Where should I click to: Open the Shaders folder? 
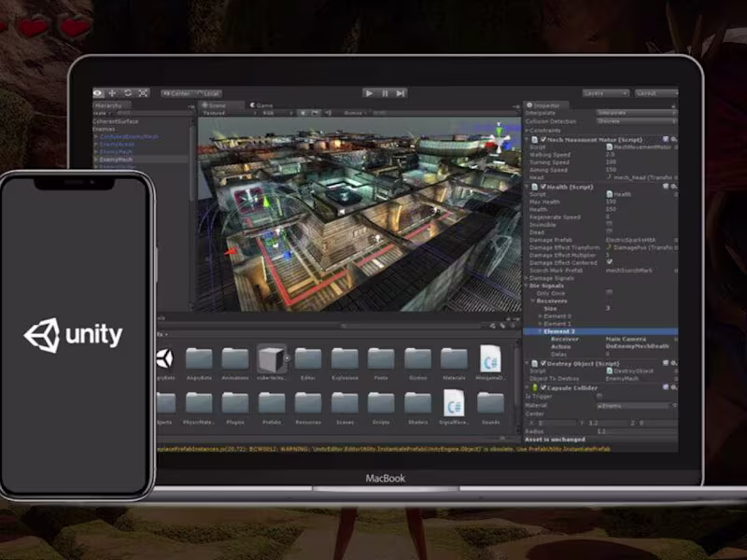tap(417, 404)
